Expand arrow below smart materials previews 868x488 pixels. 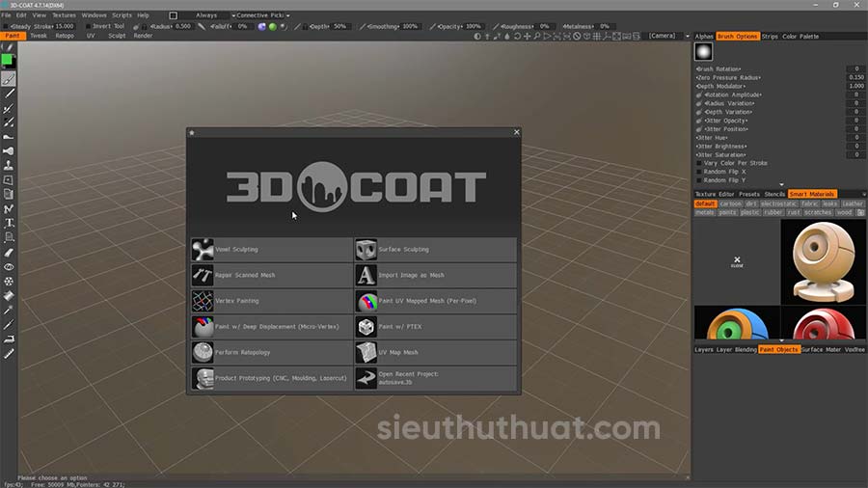pos(781,340)
